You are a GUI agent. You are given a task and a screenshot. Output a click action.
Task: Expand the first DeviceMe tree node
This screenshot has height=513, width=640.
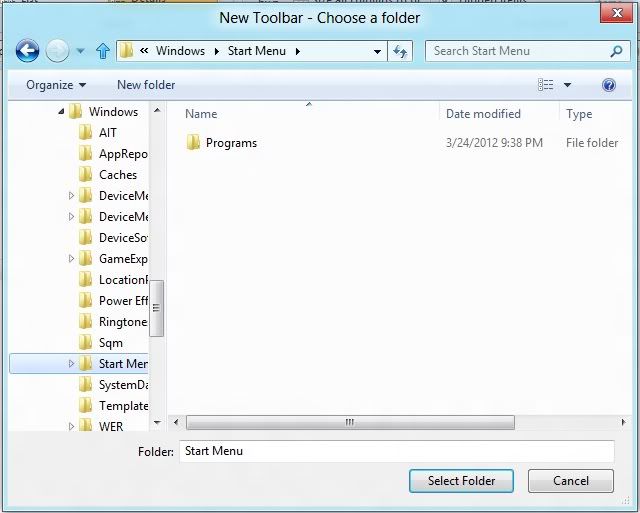(71, 195)
